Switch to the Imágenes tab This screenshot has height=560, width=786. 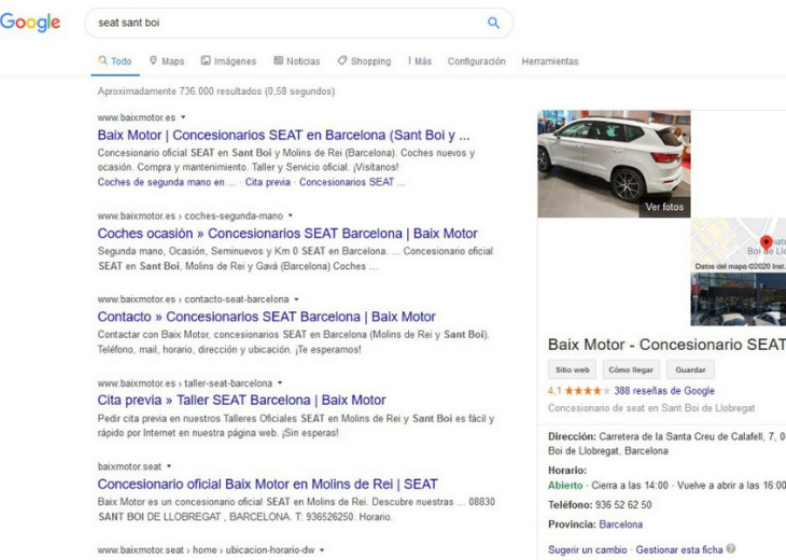point(229,61)
